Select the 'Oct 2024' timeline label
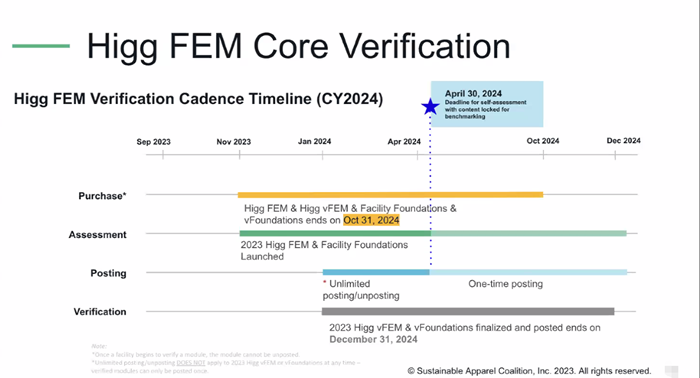700x378 pixels. click(x=543, y=141)
